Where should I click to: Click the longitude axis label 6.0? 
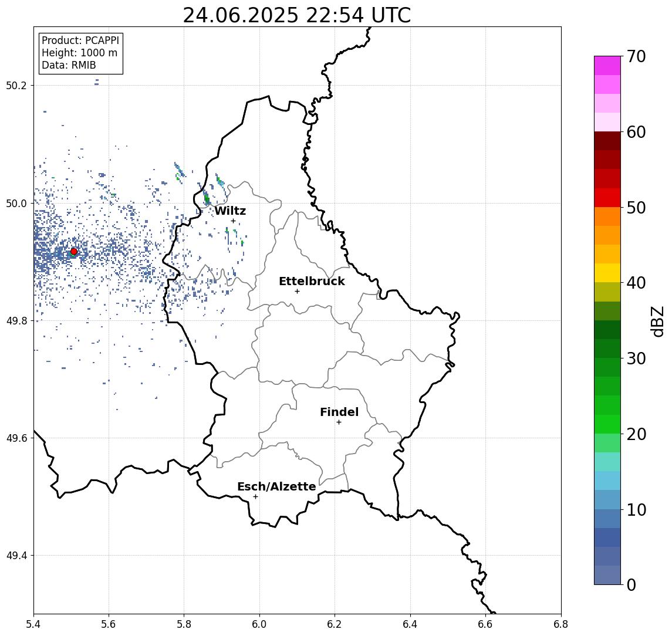coord(259,624)
